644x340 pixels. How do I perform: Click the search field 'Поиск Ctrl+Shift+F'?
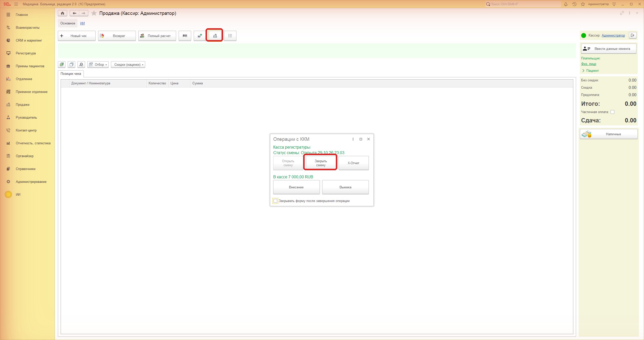click(523, 4)
